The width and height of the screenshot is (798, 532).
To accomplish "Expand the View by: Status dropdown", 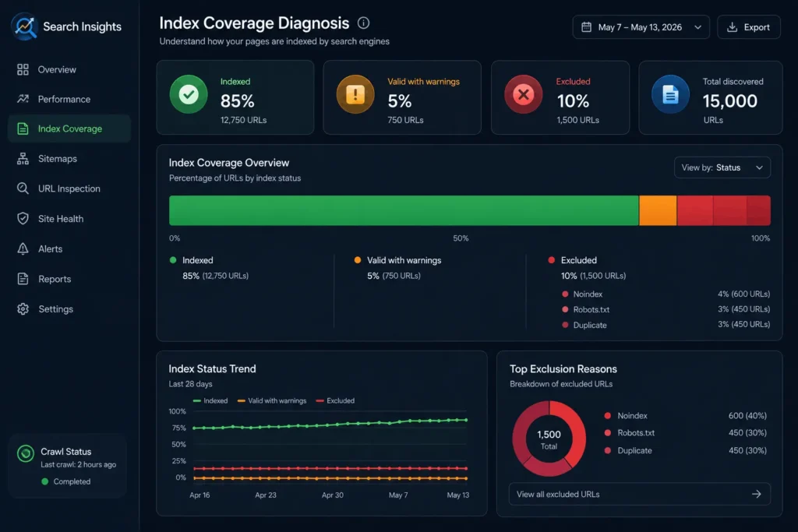I will [722, 167].
